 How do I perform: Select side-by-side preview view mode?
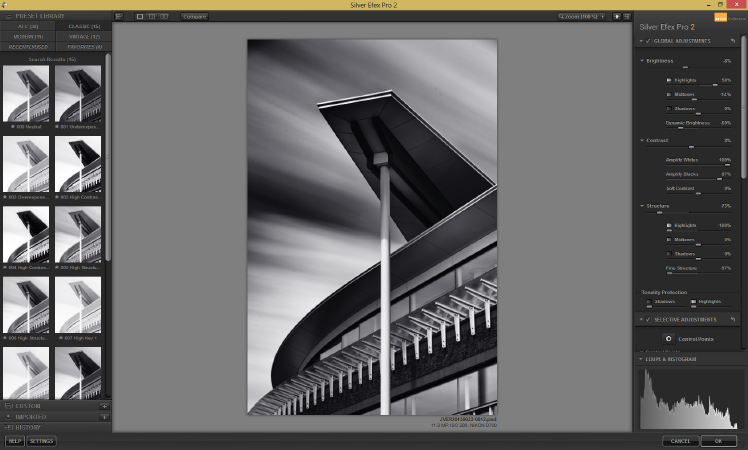tap(164, 16)
